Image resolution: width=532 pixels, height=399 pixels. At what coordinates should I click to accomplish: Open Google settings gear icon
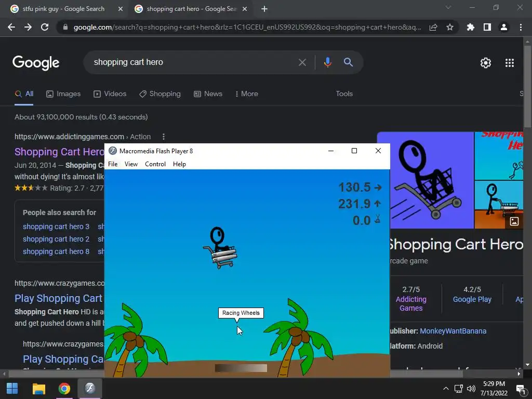coord(486,63)
